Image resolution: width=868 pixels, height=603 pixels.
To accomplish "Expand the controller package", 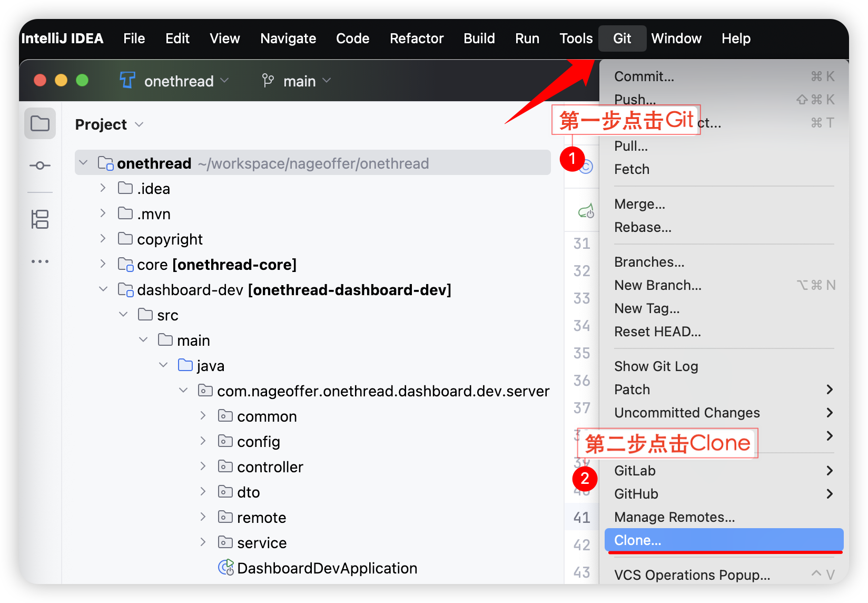I will pyautogui.click(x=203, y=466).
